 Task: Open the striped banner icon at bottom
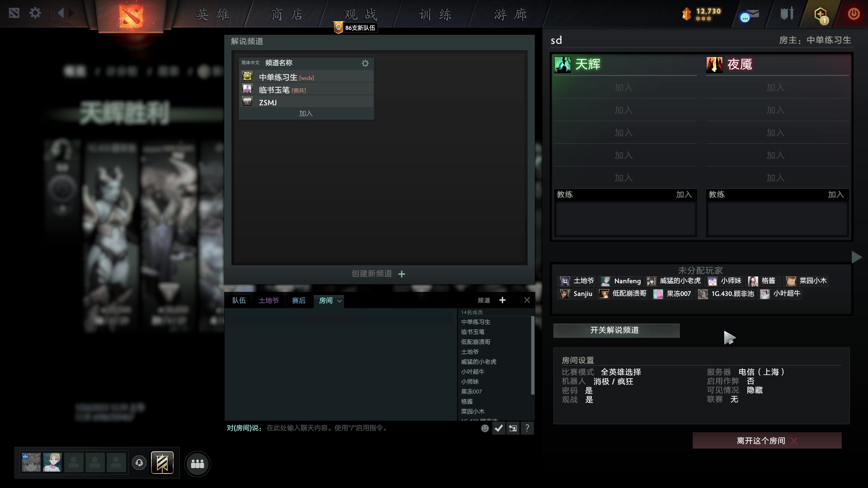coord(162,463)
